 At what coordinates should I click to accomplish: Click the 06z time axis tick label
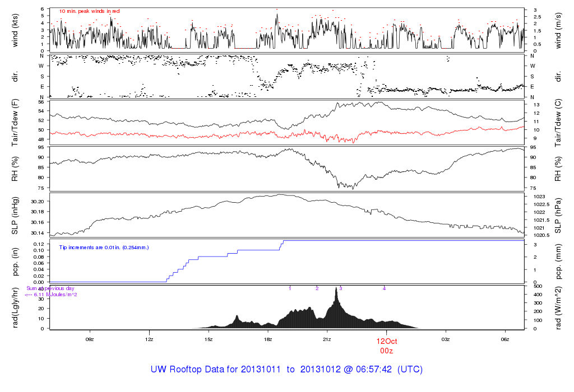click(x=505, y=339)
